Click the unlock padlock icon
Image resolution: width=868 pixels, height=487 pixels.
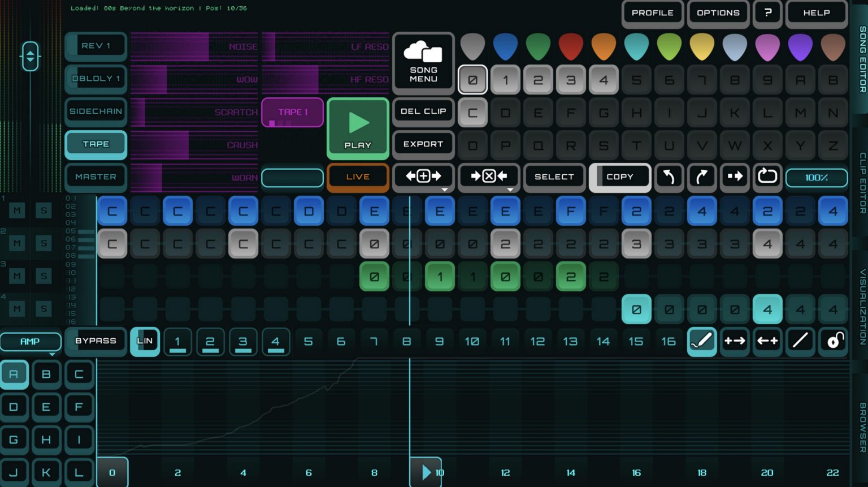(x=833, y=341)
